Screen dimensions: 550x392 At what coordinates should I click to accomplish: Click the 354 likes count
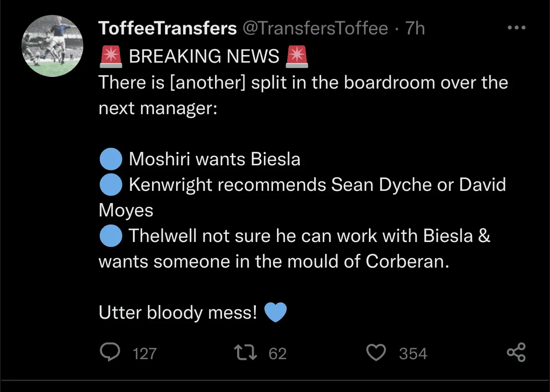(x=413, y=354)
